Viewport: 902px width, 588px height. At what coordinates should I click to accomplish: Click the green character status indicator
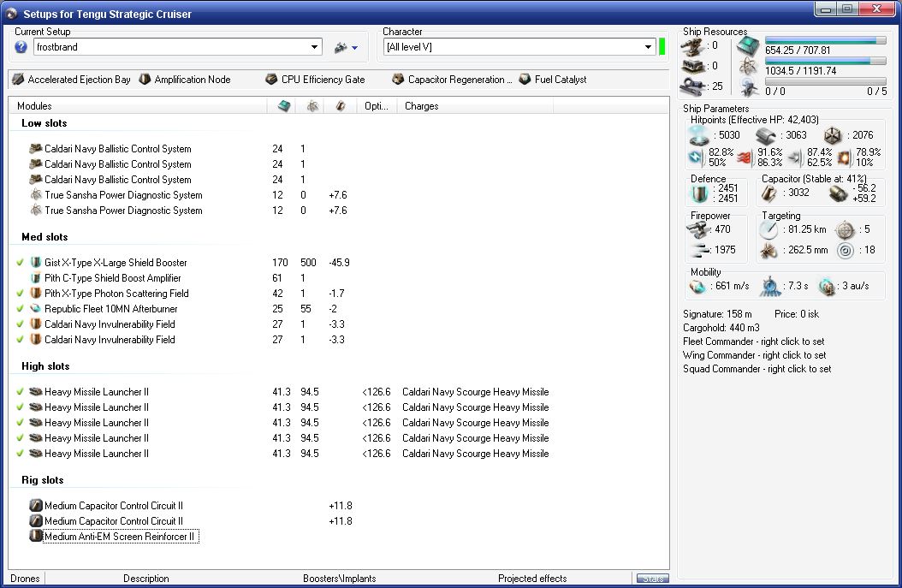click(x=662, y=46)
